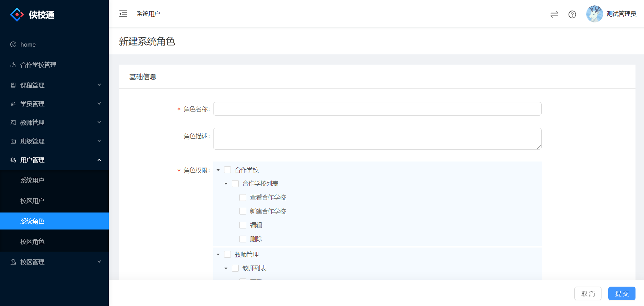This screenshot has height=306, width=644.
Task: Click the 角色描述 textarea resize handle
Action: pyautogui.click(x=539, y=147)
